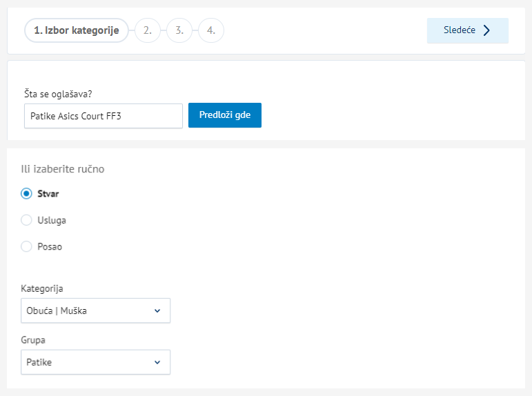Click the Sledeće next button
The height and width of the screenshot is (396, 532).
[x=468, y=30]
